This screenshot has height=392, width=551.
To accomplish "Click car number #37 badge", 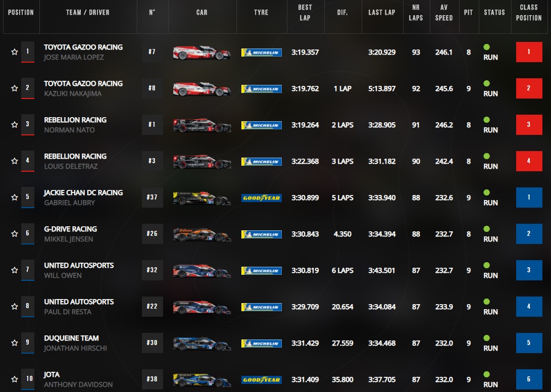I will coord(152,198).
